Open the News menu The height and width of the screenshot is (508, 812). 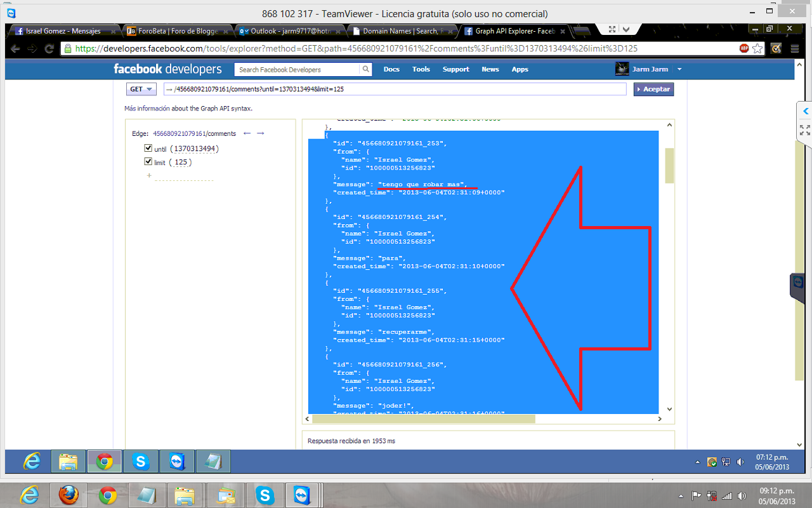pos(490,69)
